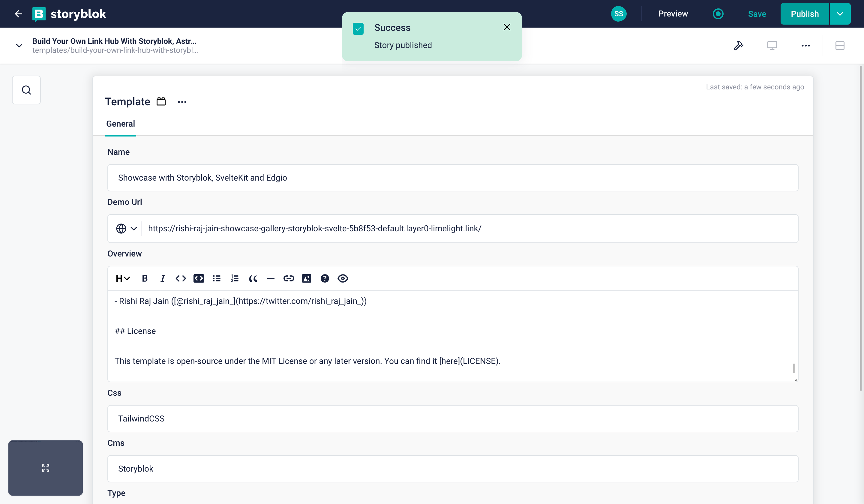Insert a numbered list in Overview
This screenshot has width=864, height=504.
[235, 278]
